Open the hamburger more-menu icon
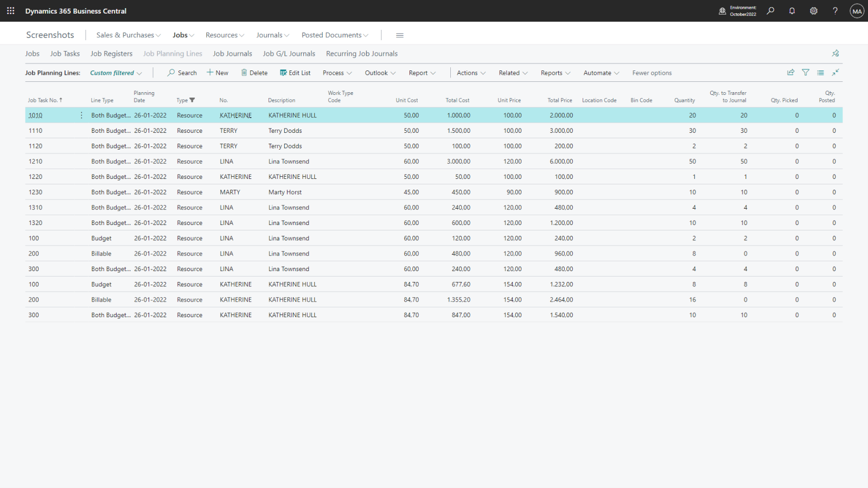Viewport: 868px width, 488px height. (x=400, y=35)
